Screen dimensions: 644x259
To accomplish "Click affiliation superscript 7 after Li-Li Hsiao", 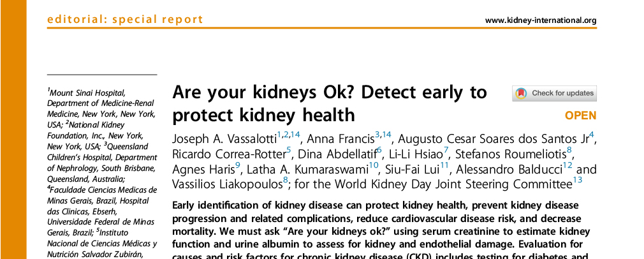I will coord(446,150).
